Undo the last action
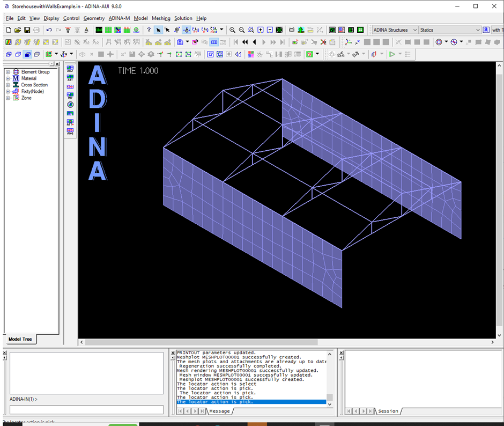The height and width of the screenshot is (426, 504). 49,30
